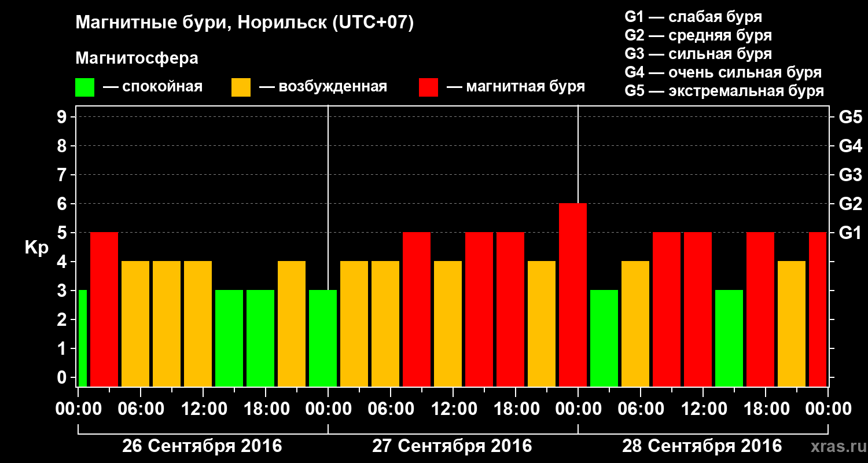Click the '4' value on Kp axis

tap(63, 262)
